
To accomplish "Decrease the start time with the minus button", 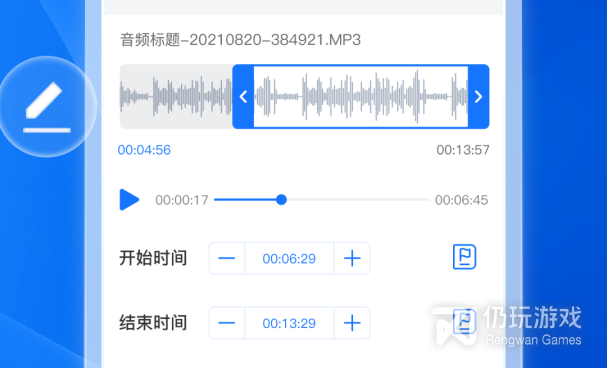I will tap(227, 258).
